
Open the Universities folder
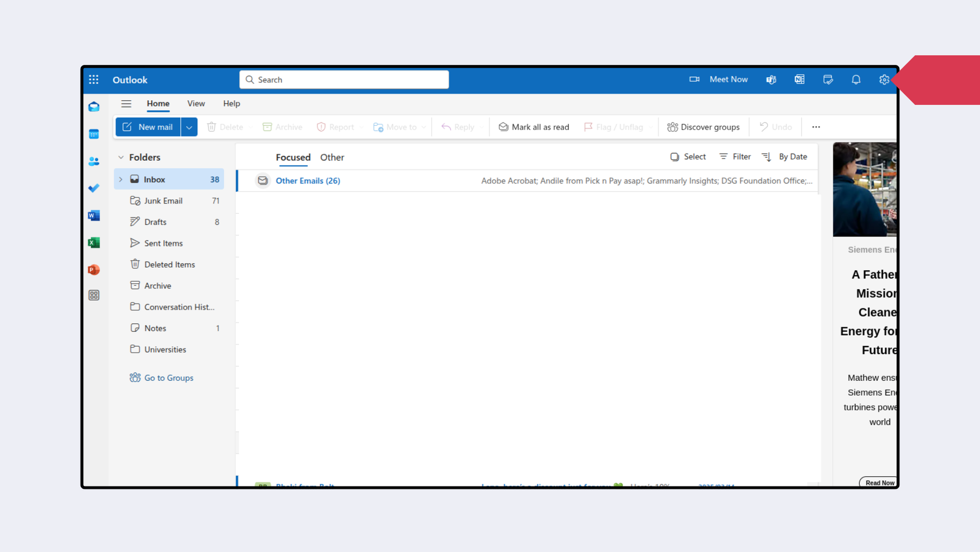click(169, 349)
